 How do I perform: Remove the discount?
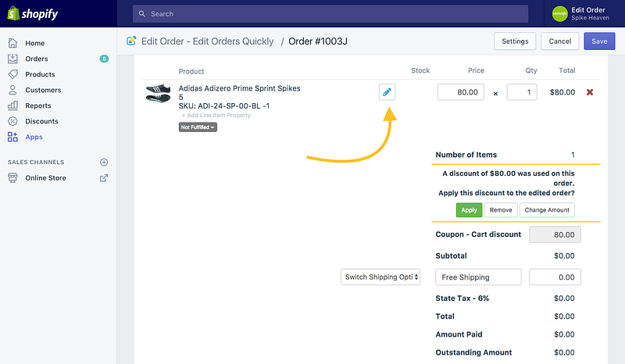click(x=501, y=210)
